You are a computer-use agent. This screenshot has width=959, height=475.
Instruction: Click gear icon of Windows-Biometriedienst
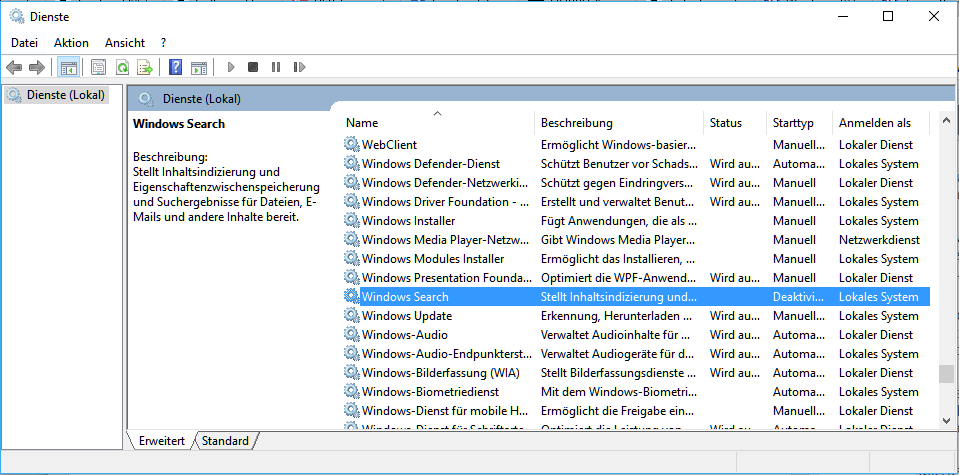click(x=351, y=391)
